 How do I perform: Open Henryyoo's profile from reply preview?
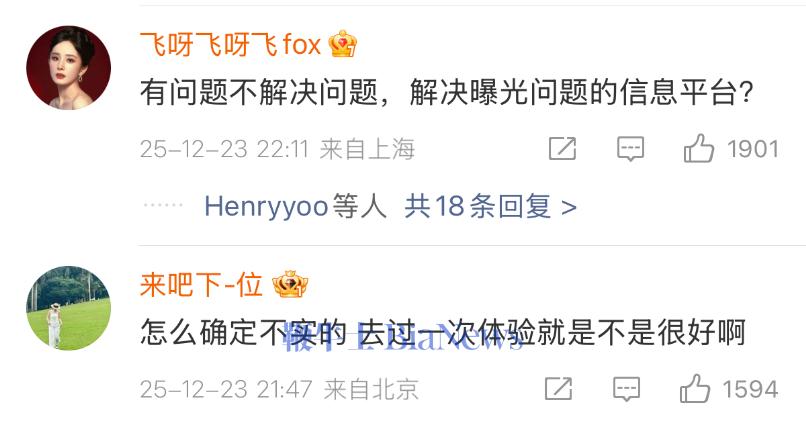coord(266,207)
